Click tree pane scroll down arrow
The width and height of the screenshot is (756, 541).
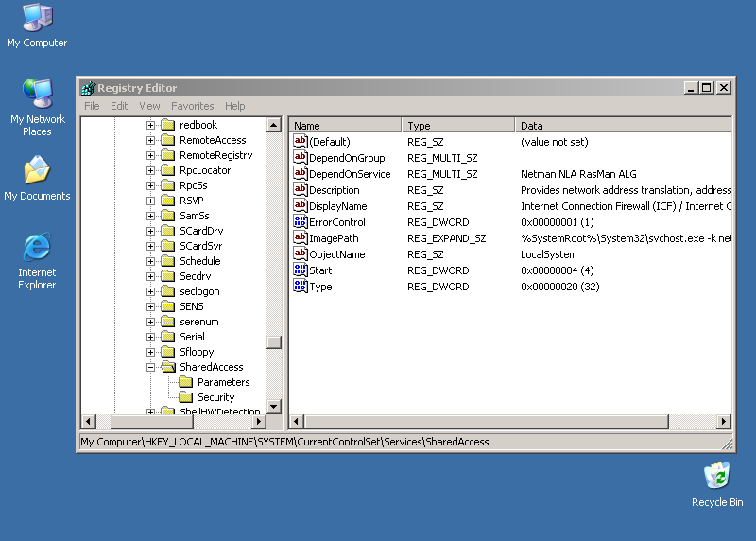tap(274, 406)
